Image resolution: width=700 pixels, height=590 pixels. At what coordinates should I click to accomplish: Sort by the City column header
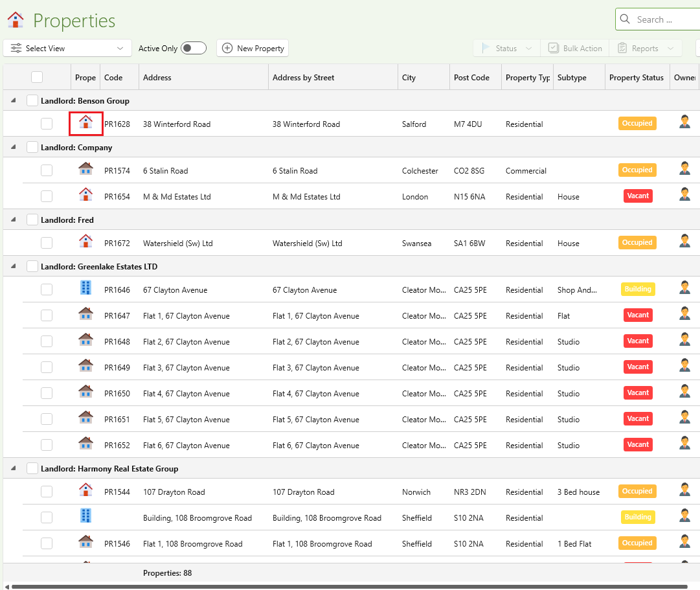tap(423, 77)
